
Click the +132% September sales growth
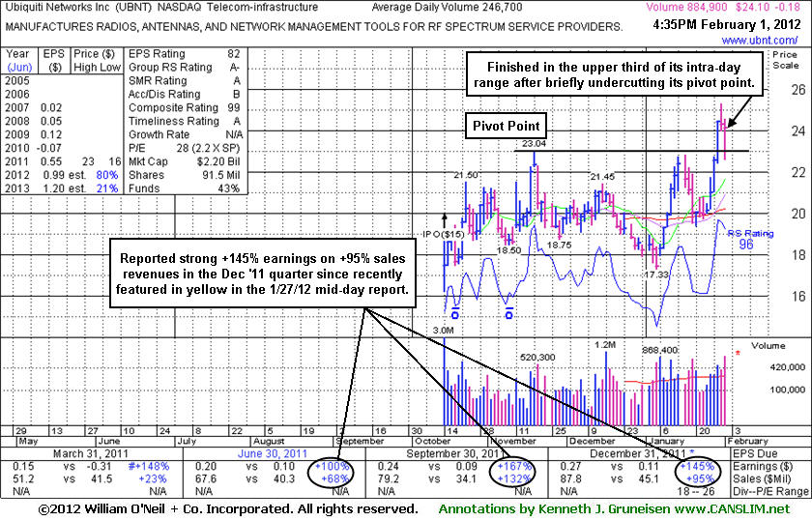tap(514, 479)
